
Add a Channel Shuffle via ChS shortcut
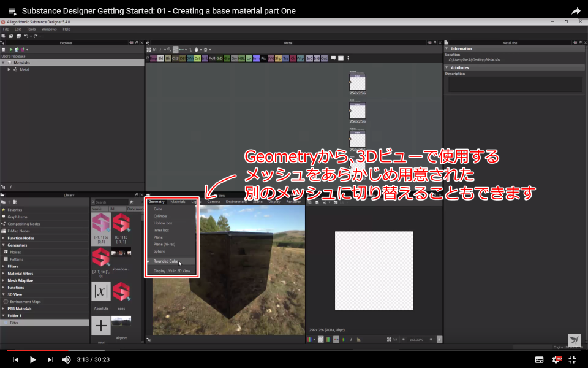pyautogui.click(x=176, y=59)
